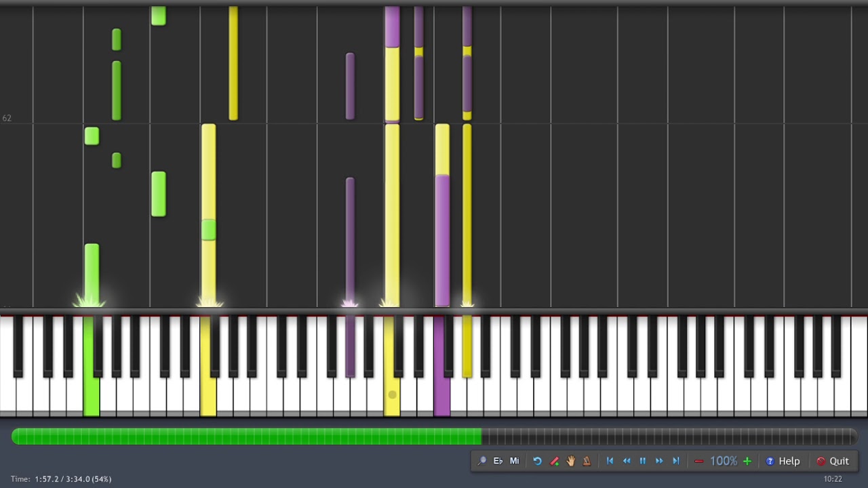Click the measure number 62 marker
Viewport: 868px width, 488px height.
(7, 118)
